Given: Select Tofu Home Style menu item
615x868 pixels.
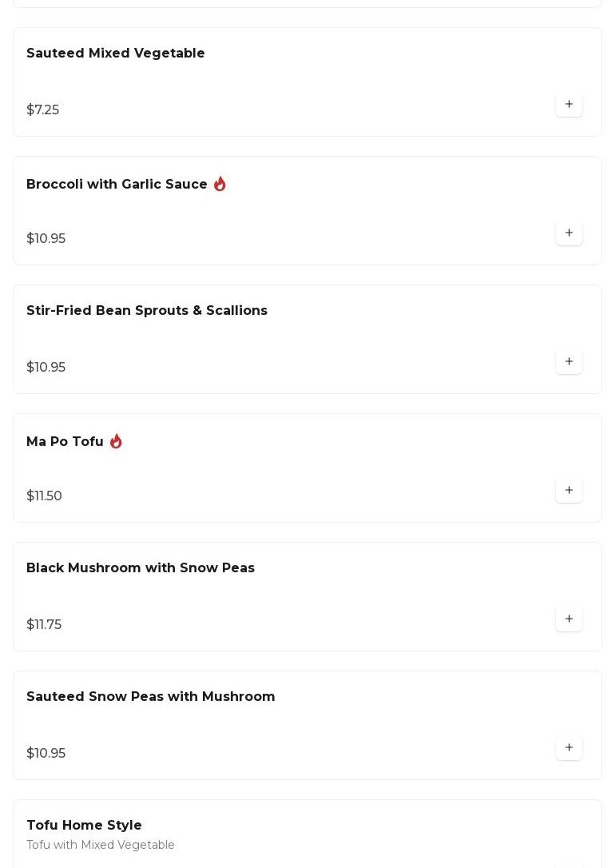Looking at the screenshot, I should point(84,826).
